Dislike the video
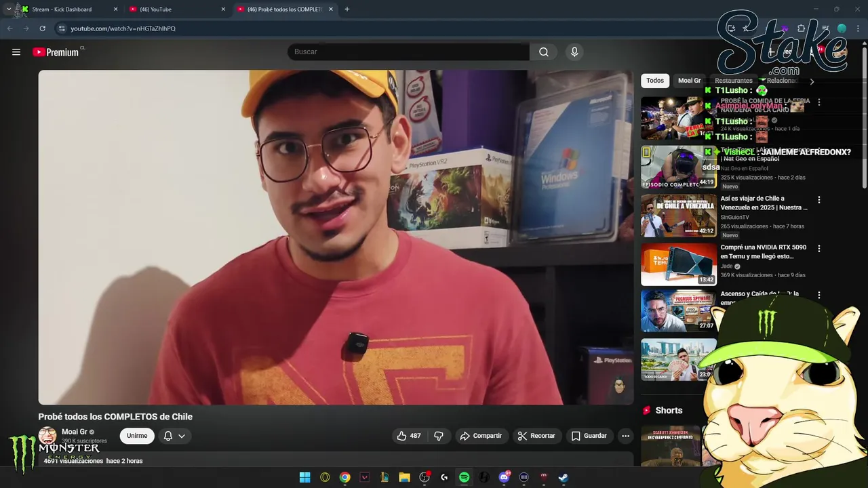Screen dimensions: 868x488 click(439, 436)
